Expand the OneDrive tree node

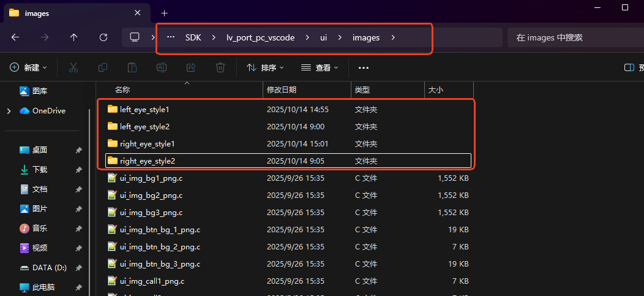tap(9, 110)
